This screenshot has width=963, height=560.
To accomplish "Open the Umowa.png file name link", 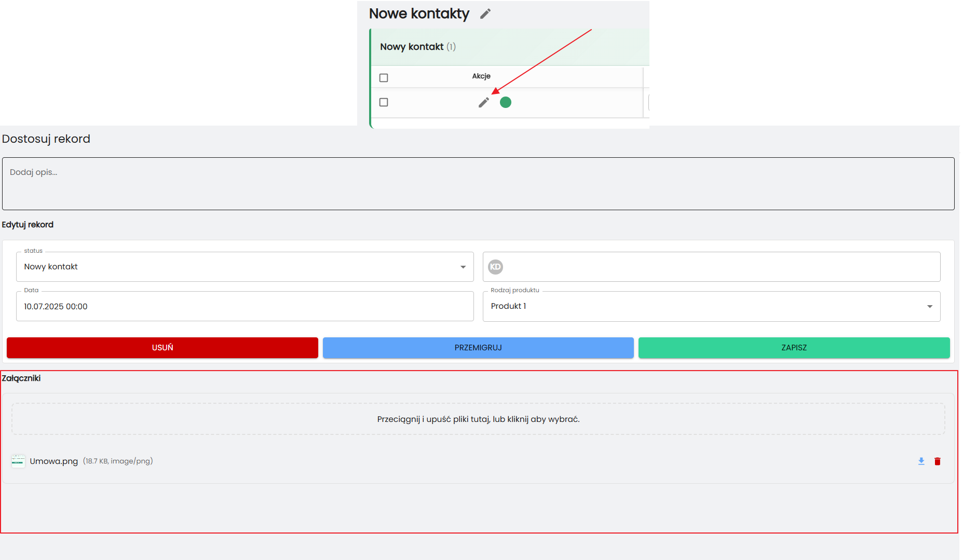I will [x=54, y=461].
